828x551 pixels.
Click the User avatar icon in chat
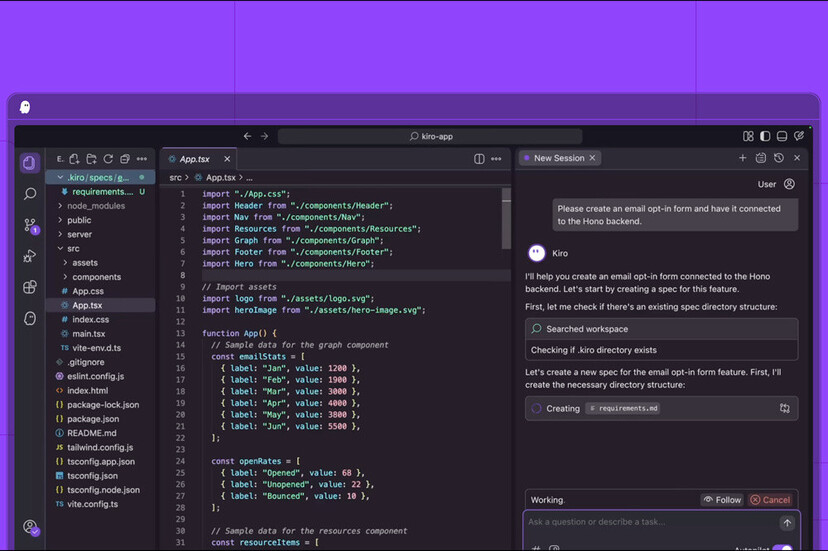[x=789, y=184]
